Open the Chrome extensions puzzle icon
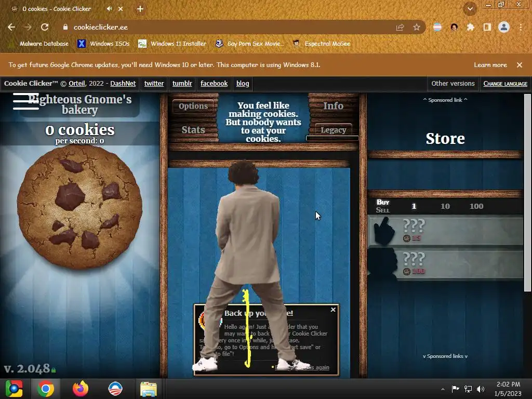The width and height of the screenshot is (532, 399). [471, 27]
